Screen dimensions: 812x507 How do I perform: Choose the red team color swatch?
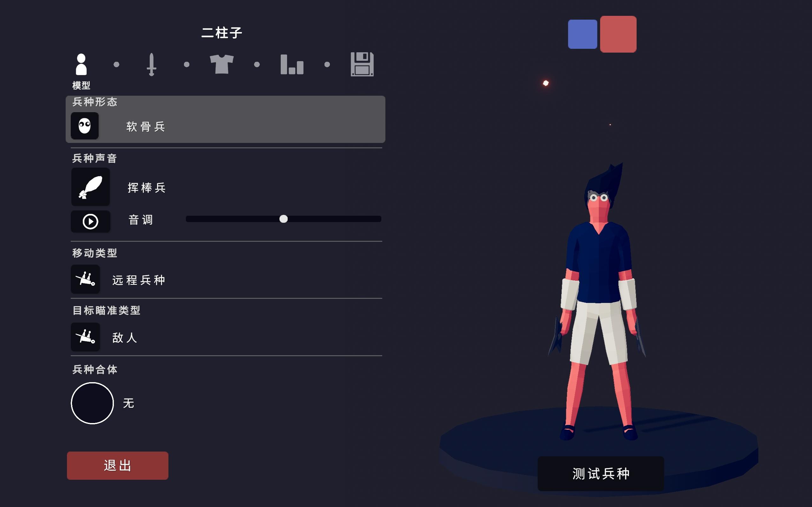[618, 34]
